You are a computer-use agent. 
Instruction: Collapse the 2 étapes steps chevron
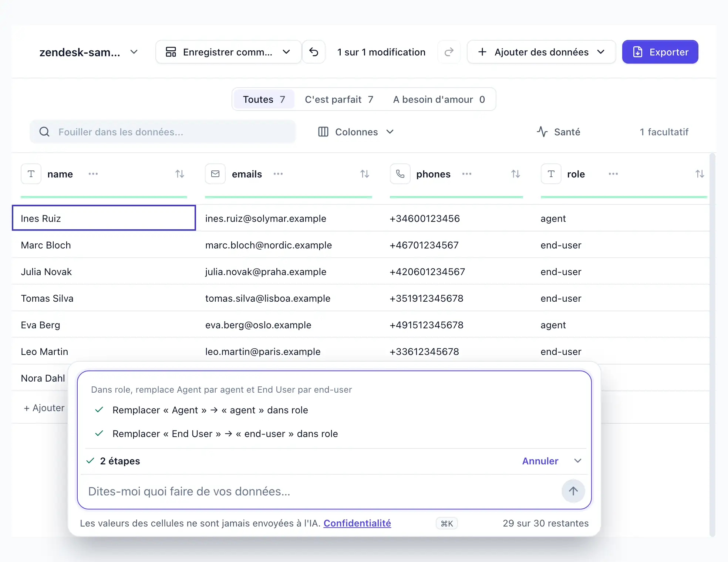(578, 461)
